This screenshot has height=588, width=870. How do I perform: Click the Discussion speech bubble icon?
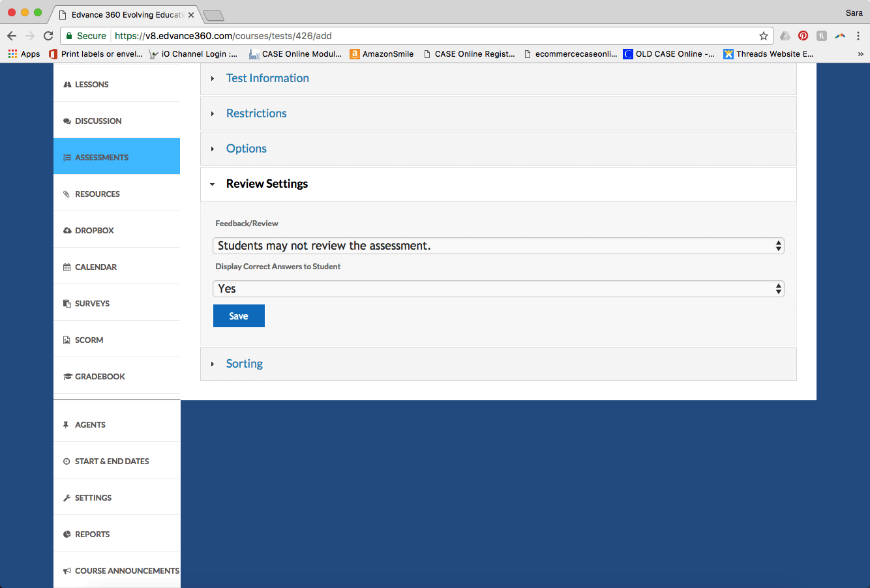point(67,121)
